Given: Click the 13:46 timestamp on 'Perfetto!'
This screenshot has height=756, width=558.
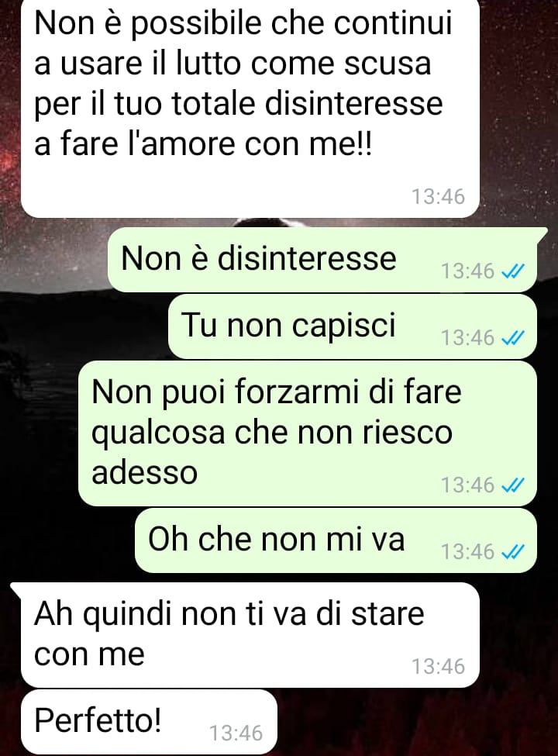Looking at the screenshot, I should 236,734.
